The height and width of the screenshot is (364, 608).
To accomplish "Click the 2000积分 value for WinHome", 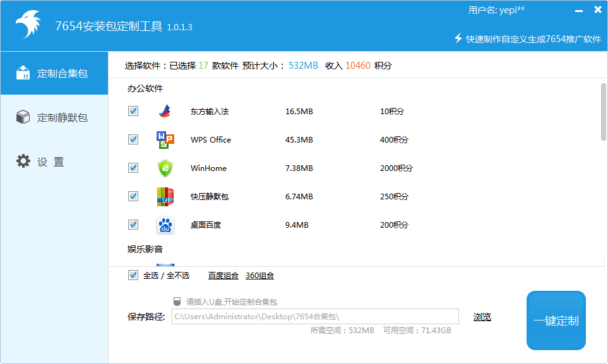I will tap(396, 168).
